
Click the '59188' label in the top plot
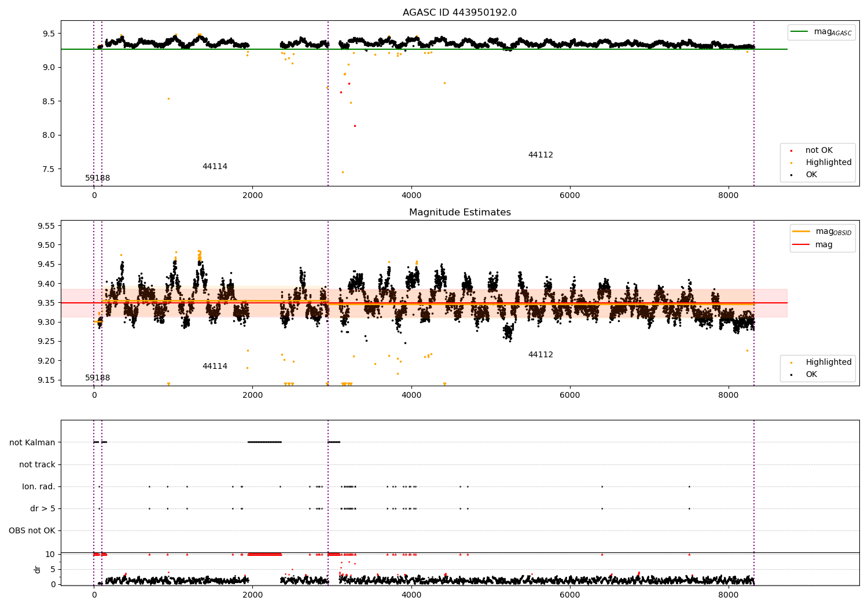pyautogui.click(x=97, y=178)
